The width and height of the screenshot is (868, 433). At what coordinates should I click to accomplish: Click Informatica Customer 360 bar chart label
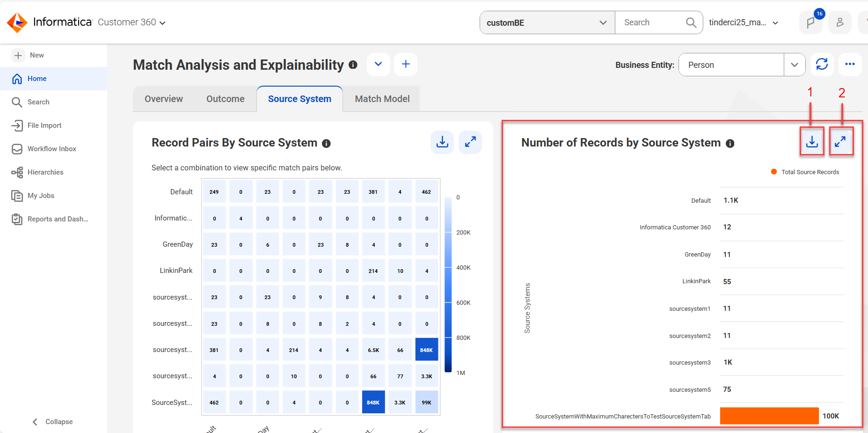(x=675, y=227)
